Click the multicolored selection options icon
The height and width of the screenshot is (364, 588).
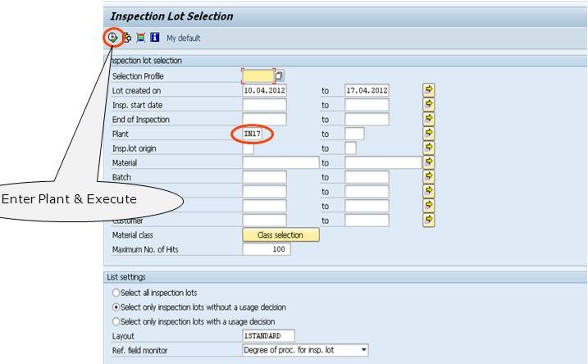tap(140, 38)
